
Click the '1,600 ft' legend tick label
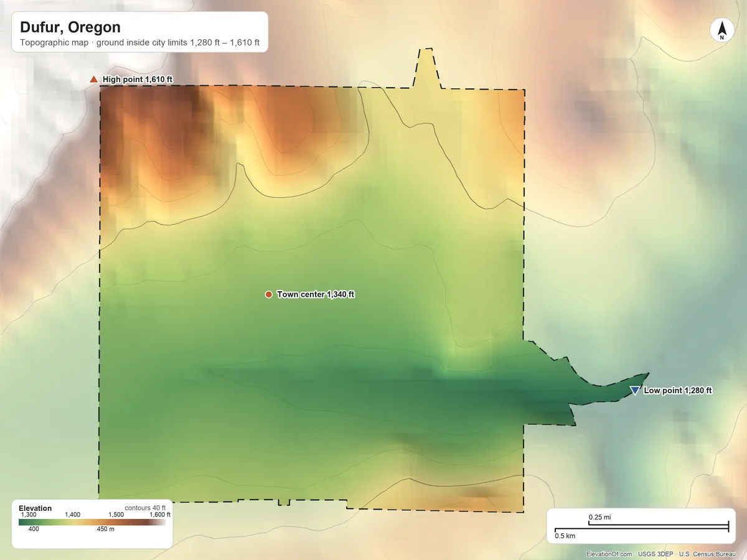tap(160, 515)
